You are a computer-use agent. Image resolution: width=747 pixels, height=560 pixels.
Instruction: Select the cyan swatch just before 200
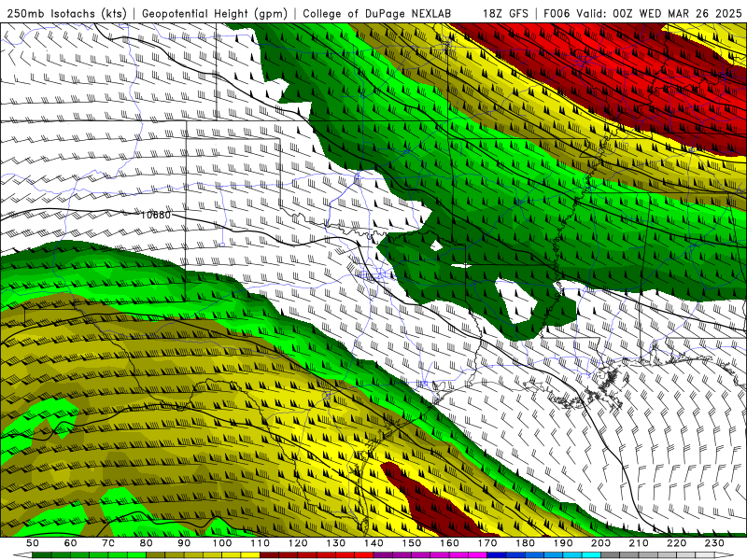pyautogui.click(x=591, y=555)
